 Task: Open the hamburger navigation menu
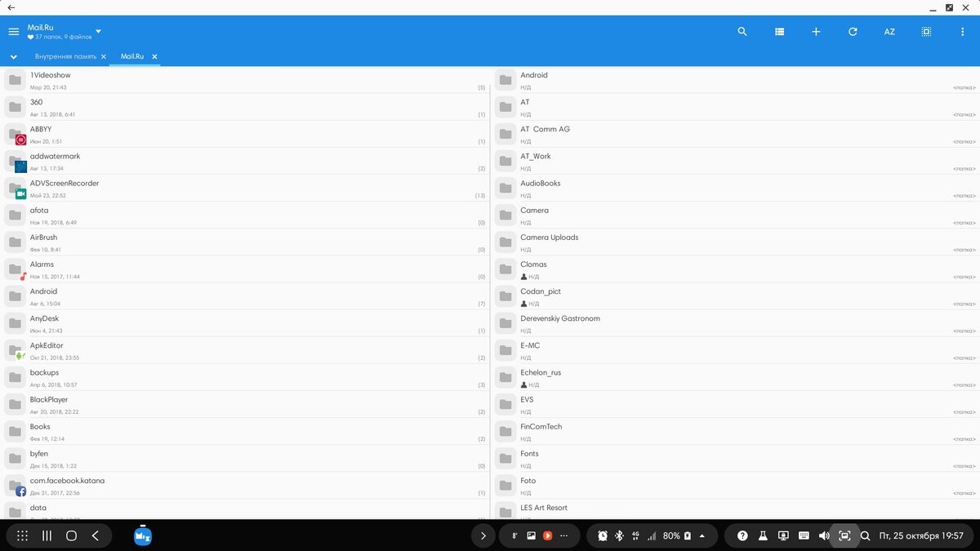pos(14,32)
